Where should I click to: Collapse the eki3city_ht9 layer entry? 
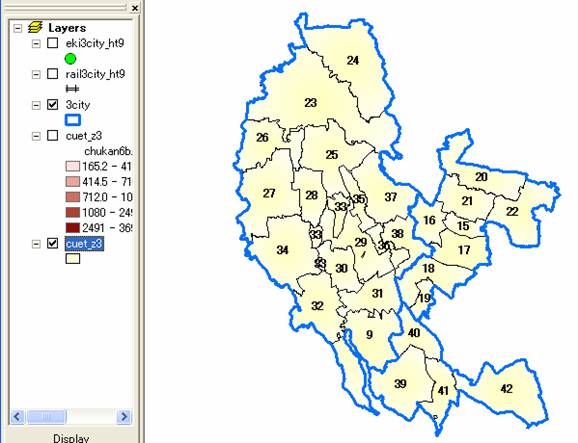click(x=36, y=44)
